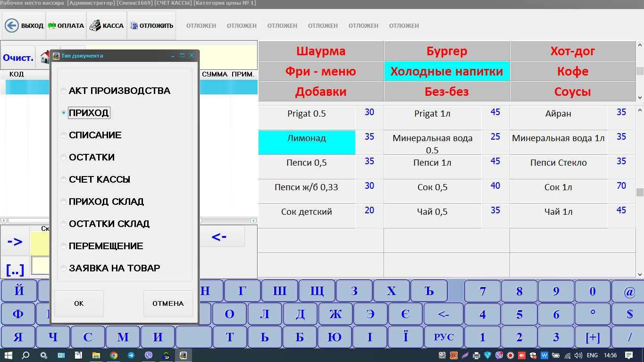Click the ВЫХОД exit arrow button
This screenshot has height=362, width=644.
point(25,25)
